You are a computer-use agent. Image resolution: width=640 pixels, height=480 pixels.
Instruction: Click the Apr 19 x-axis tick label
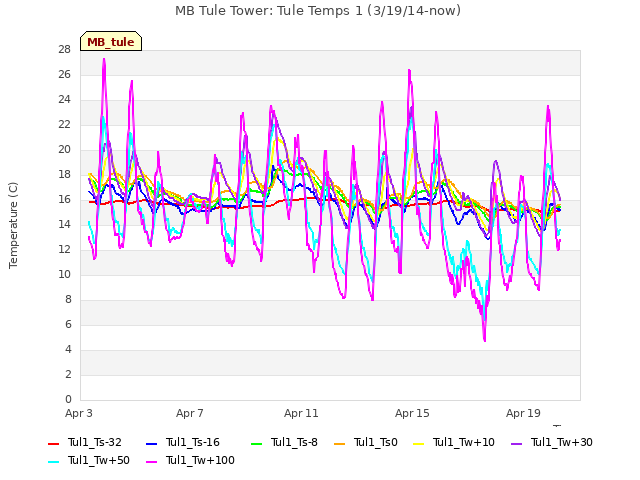(x=523, y=413)
